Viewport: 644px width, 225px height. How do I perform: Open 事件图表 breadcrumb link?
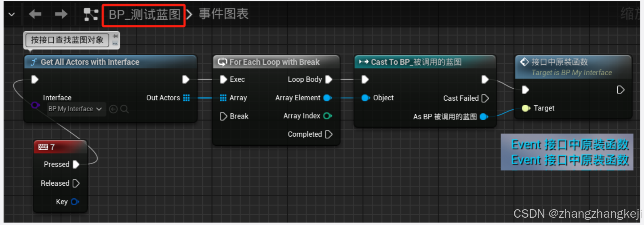224,14
